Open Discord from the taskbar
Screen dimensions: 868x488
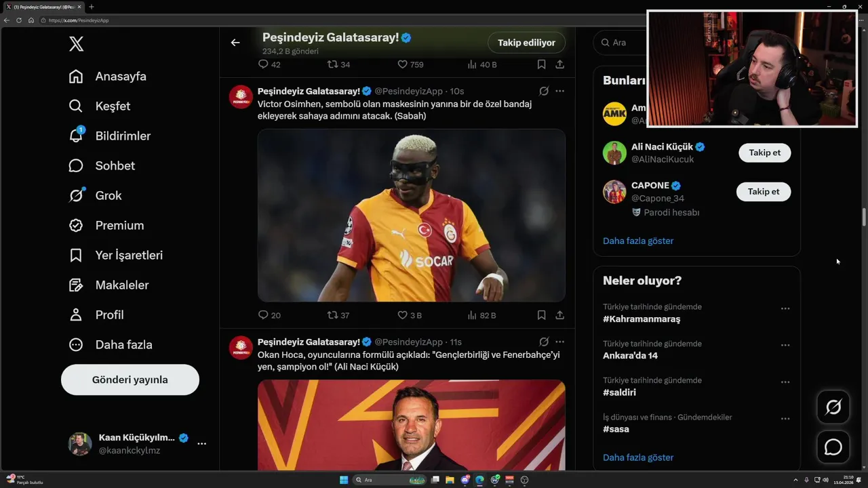(465, 480)
